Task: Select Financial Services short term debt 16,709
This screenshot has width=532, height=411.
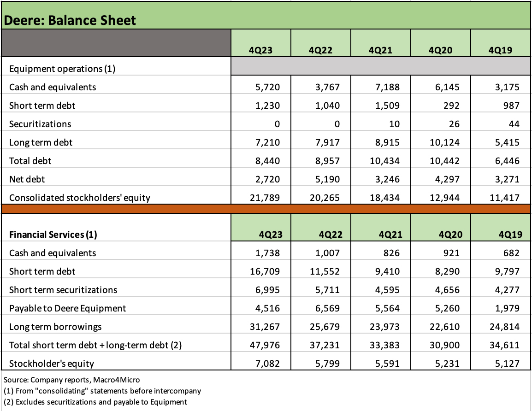Action: (265, 271)
